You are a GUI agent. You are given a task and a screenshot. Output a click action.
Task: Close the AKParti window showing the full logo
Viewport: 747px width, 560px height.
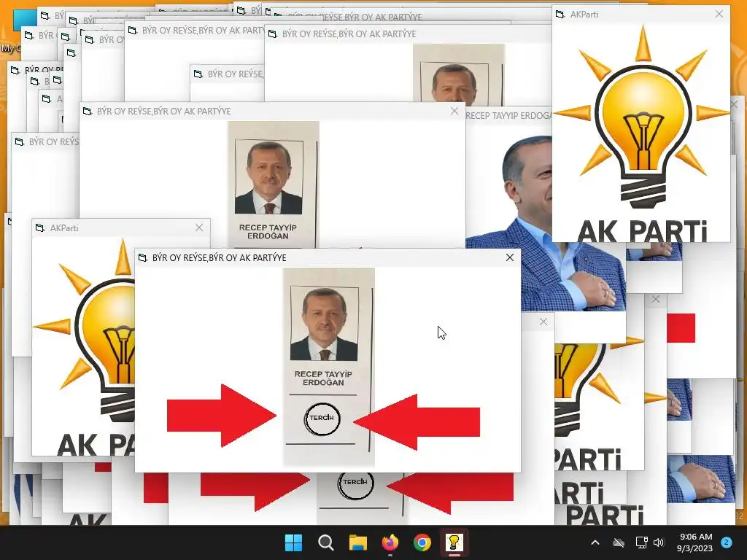tap(719, 14)
